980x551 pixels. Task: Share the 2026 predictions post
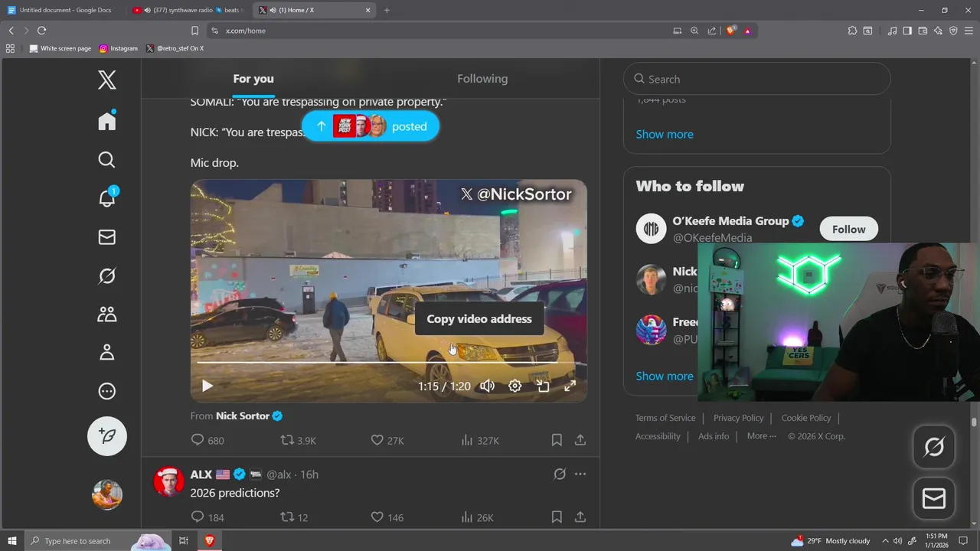point(580,517)
